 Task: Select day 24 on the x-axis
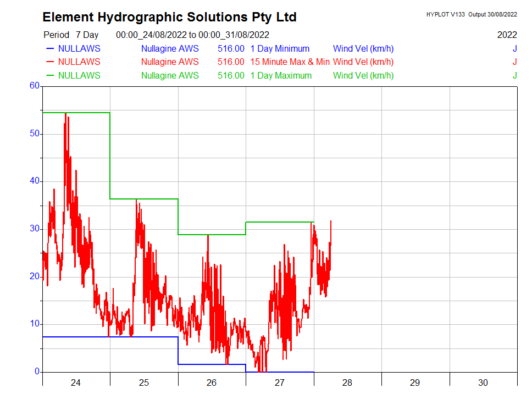click(x=76, y=383)
